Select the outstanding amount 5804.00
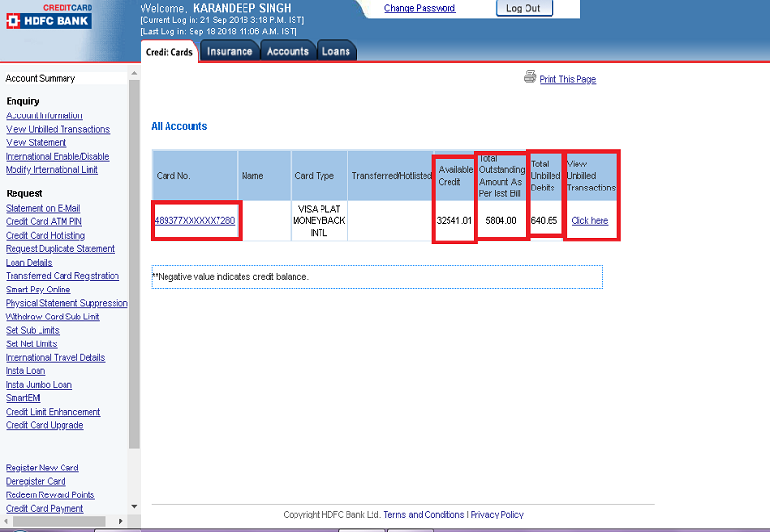Image resolution: width=770 pixels, height=532 pixels. (x=500, y=221)
